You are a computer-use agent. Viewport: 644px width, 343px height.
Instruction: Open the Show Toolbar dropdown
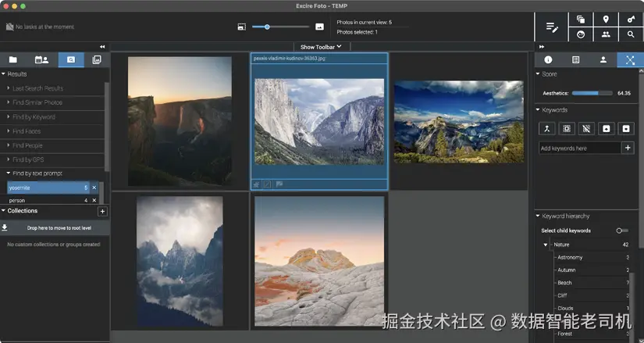(x=321, y=47)
